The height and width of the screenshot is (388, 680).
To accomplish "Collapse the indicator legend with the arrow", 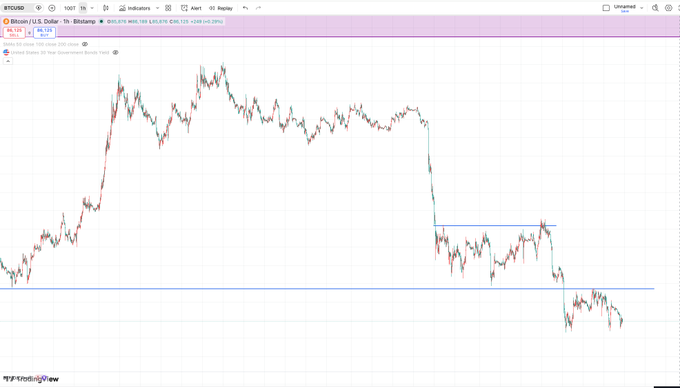I will tap(7, 61).
